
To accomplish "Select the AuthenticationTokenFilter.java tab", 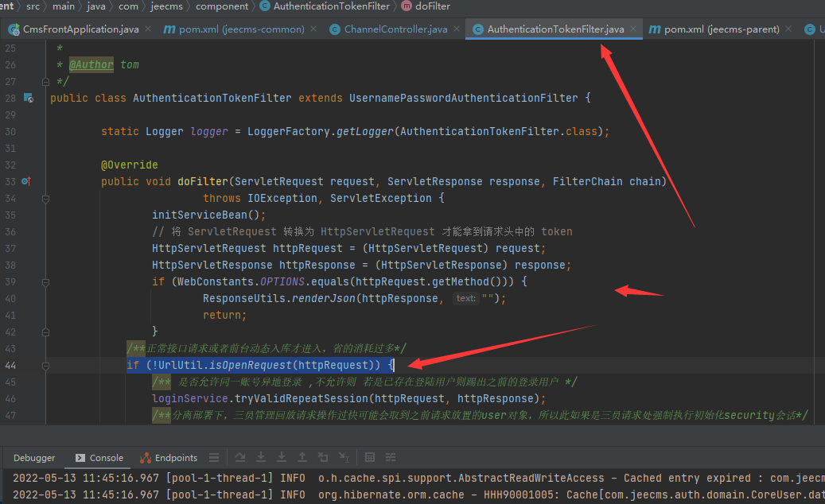I will point(555,29).
